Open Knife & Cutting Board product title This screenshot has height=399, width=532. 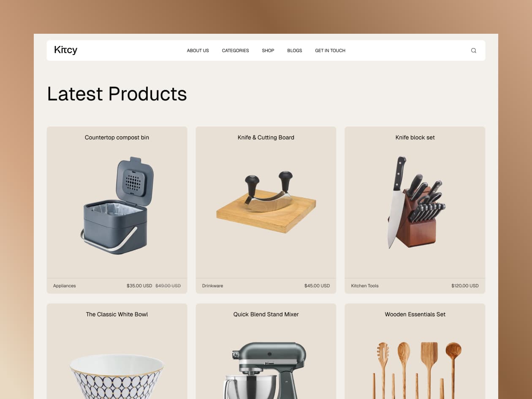pos(266,137)
